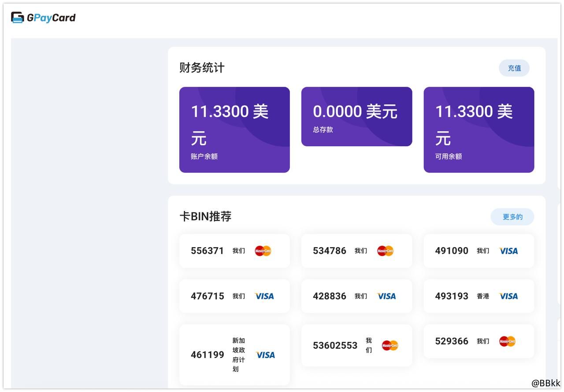Click the VISA logo on card 428836

386,296
